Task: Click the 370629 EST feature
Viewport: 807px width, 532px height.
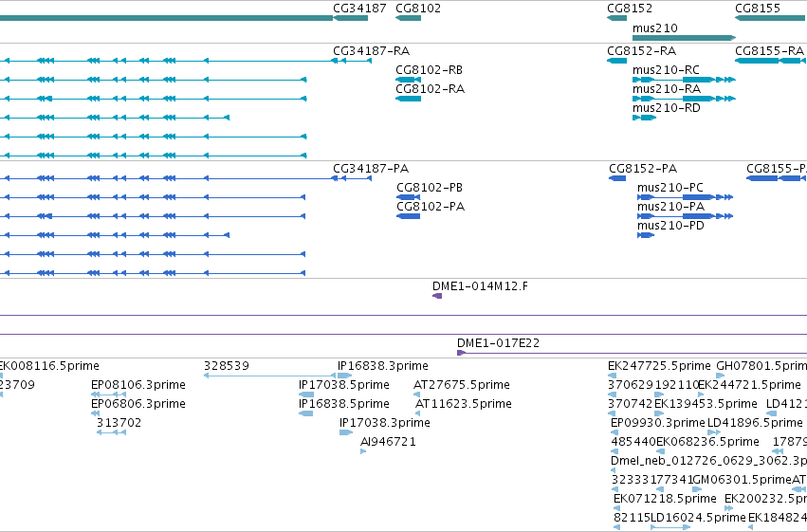Action: point(612,394)
